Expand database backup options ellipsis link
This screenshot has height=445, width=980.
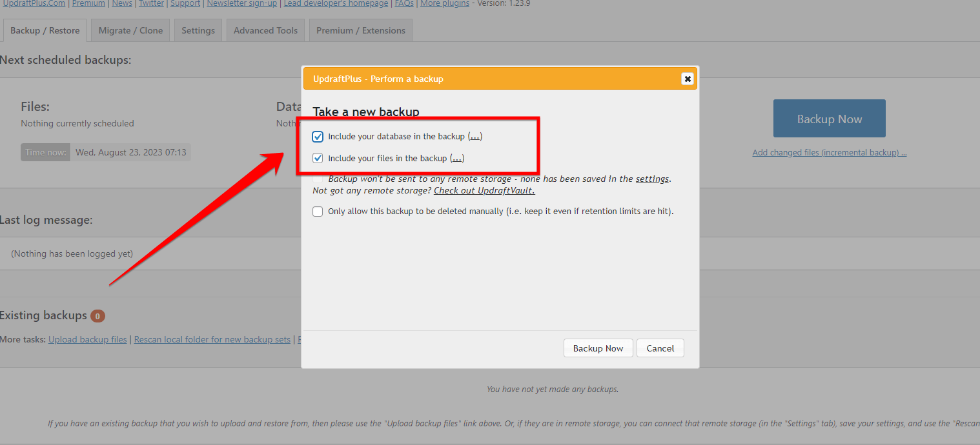[475, 137]
